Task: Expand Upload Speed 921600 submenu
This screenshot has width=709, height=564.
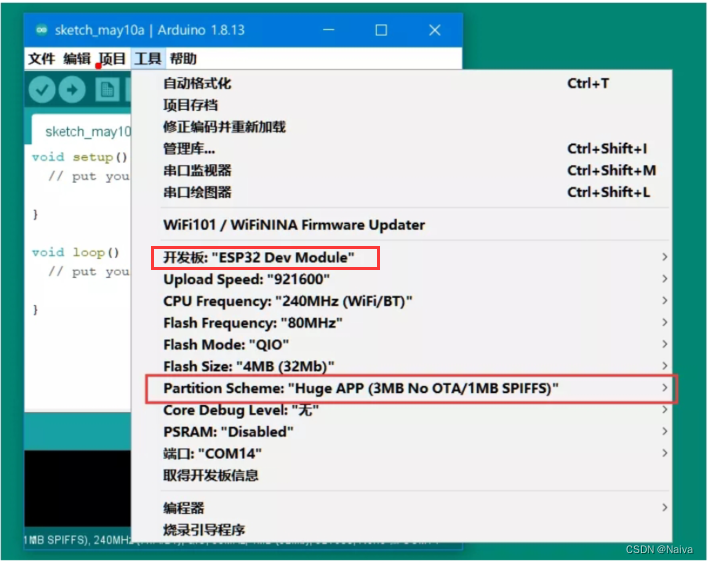Action: tap(402, 279)
